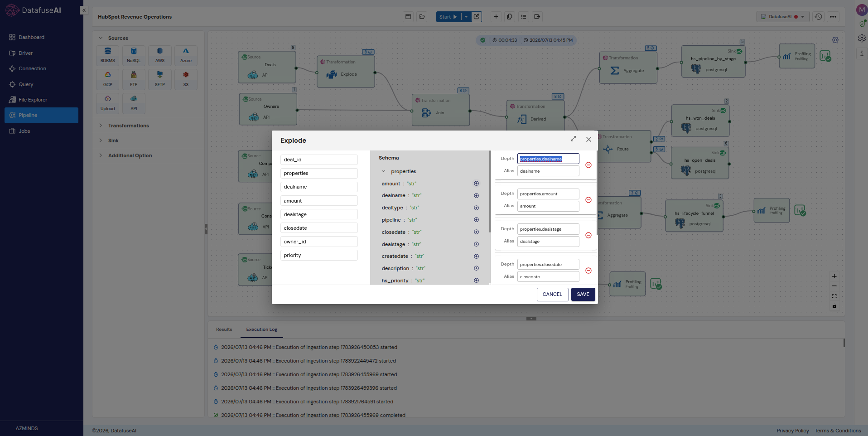
Task: Click the Depth field containing properties.dealname
Action: click(548, 159)
